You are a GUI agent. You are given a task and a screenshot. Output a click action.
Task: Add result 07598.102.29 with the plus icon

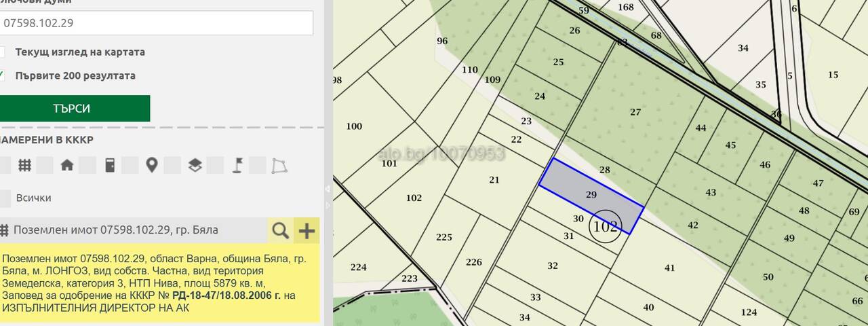click(x=307, y=231)
